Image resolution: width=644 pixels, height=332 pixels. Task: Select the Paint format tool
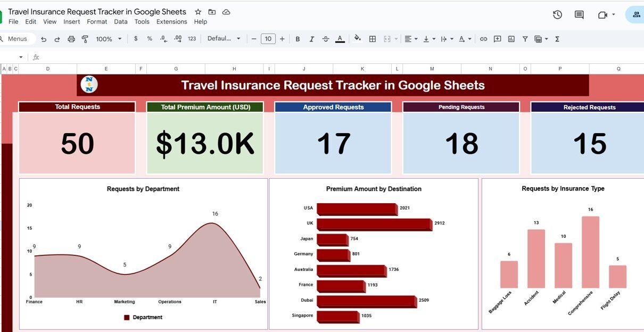pyautogui.click(x=85, y=39)
